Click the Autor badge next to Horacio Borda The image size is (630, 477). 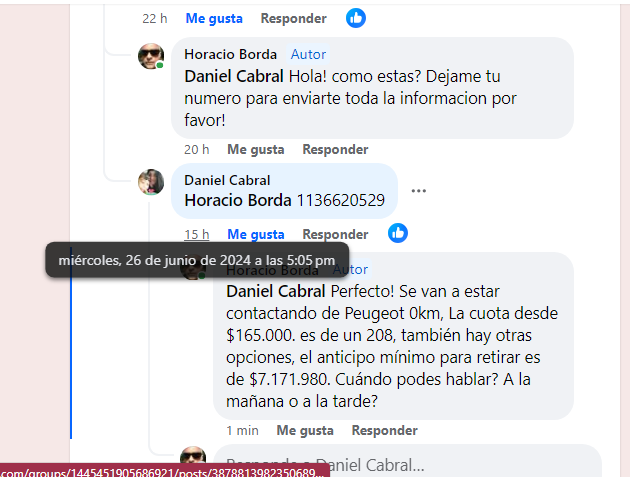[x=308, y=54]
